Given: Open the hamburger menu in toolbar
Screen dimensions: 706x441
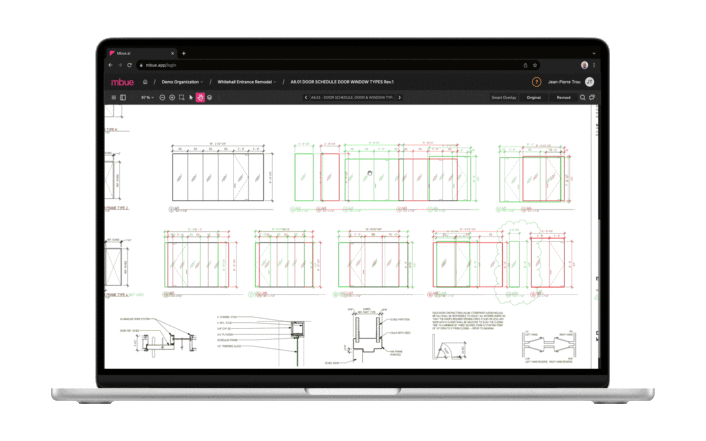Looking at the screenshot, I should pos(113,98).
